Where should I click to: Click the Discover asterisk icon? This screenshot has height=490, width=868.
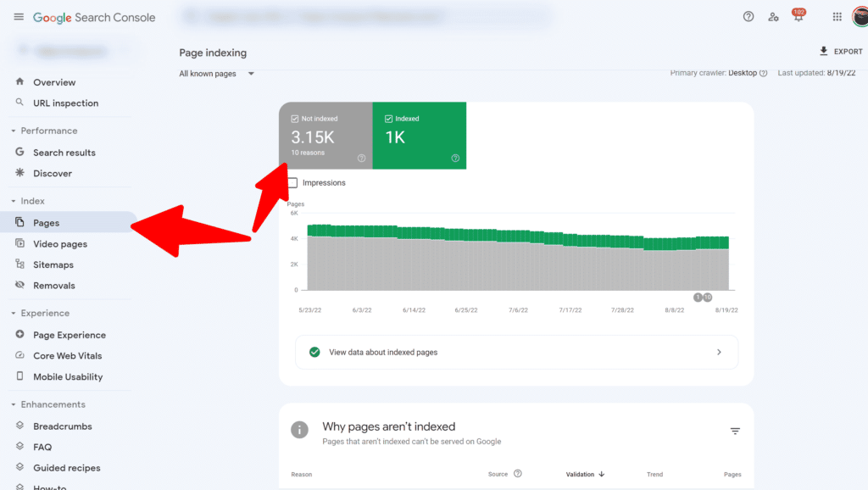(20, 173)
